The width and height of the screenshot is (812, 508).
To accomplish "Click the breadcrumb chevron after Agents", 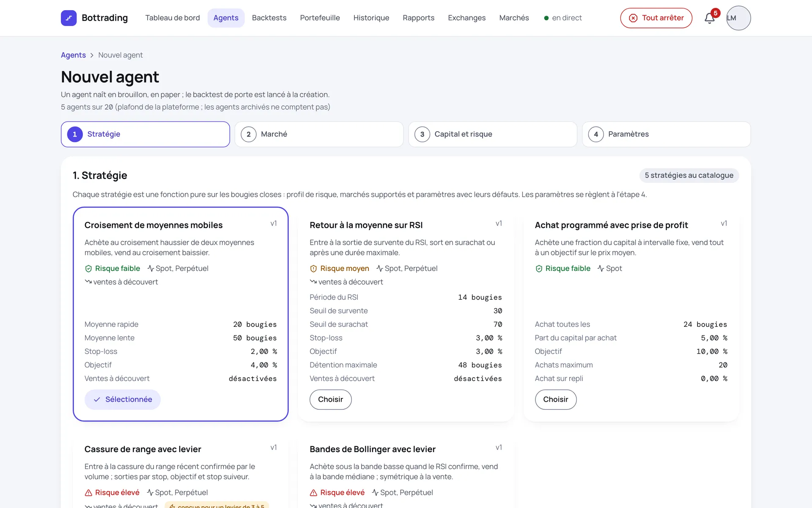I will click(92, 55).
